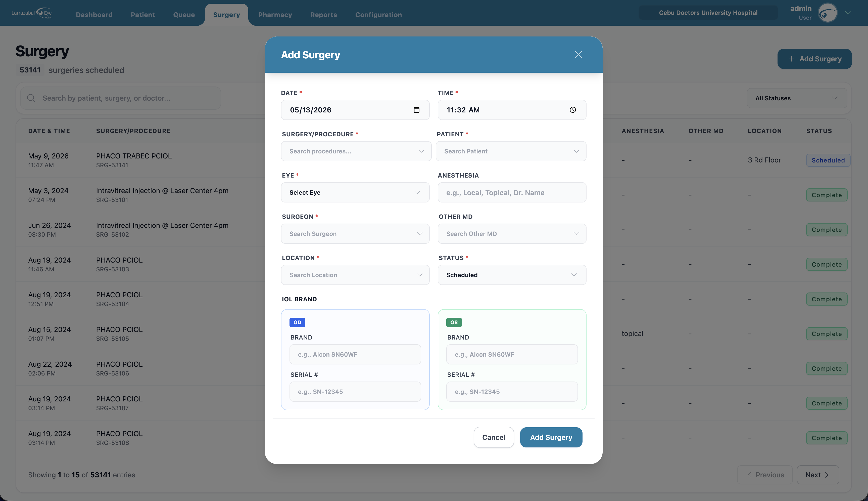Click the Anesthesia input field
This screenshot has width=868, height=501.
coord(512,192)
